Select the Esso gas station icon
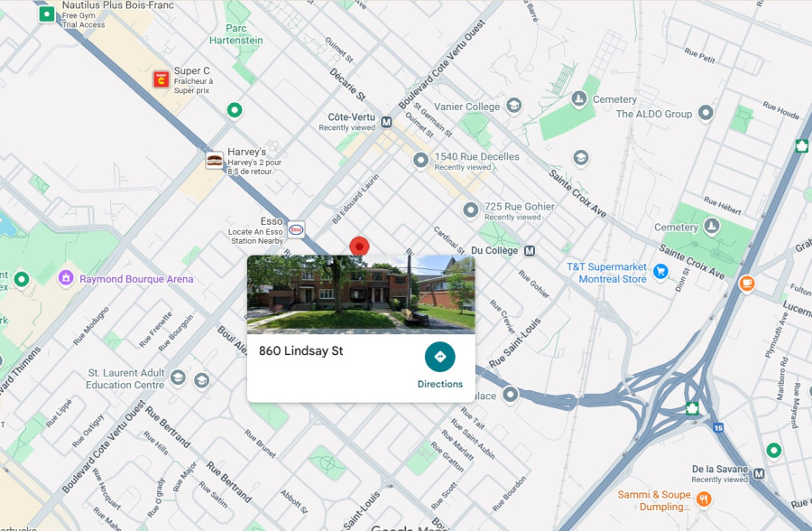Image resolution: width=812 pixels, height=531 pixels. [296, 229]
